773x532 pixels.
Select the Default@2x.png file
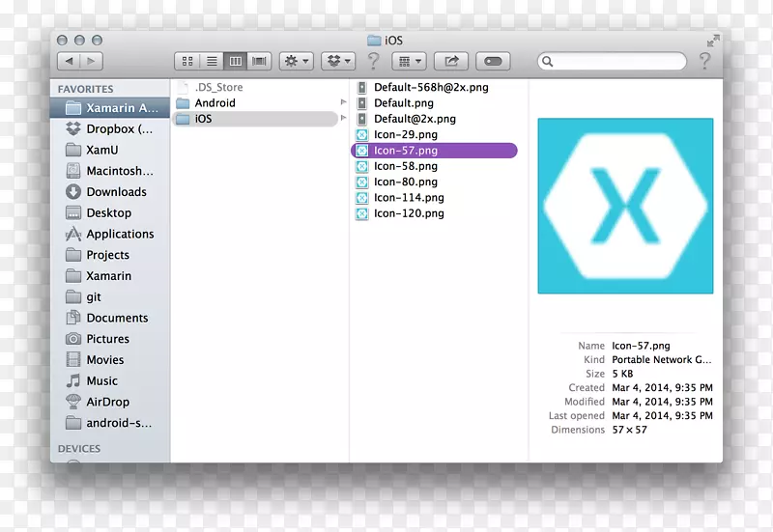pyautogui.click(x=434, y=119)
